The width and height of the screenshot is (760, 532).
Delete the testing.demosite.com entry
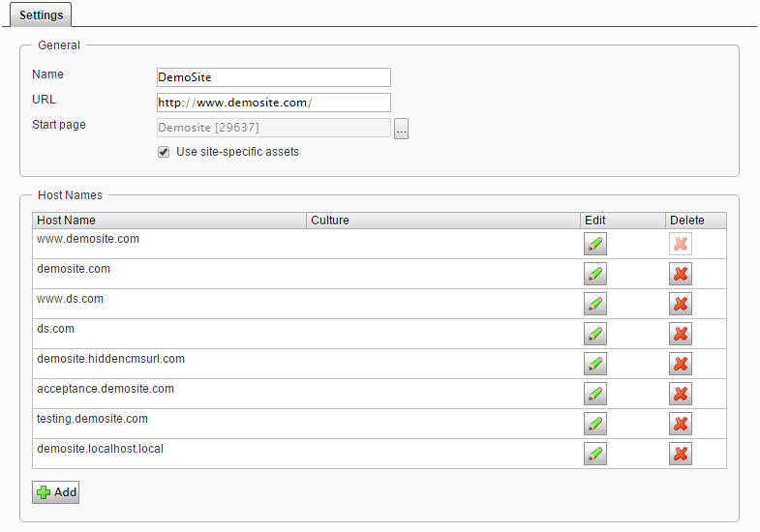click(x=681, y=424)
